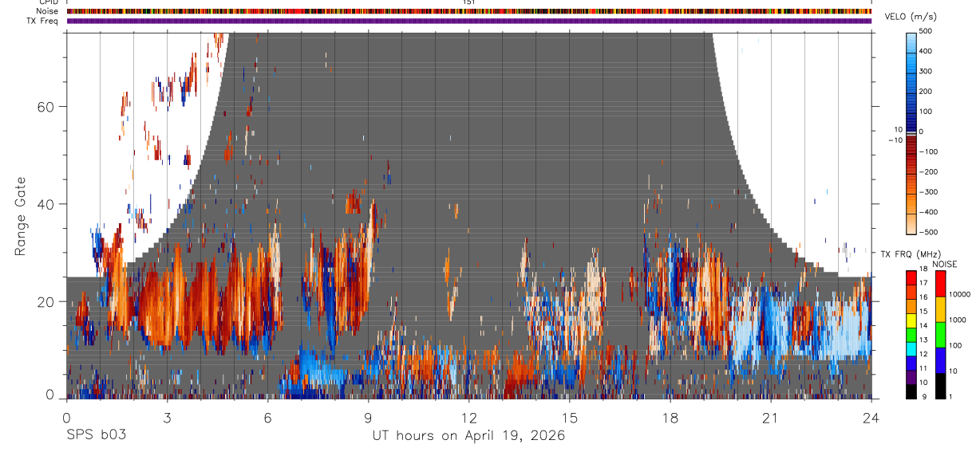980x452 pixels.
Task: Click the '15' hour tick on the time axis
Action: [570, 417]
